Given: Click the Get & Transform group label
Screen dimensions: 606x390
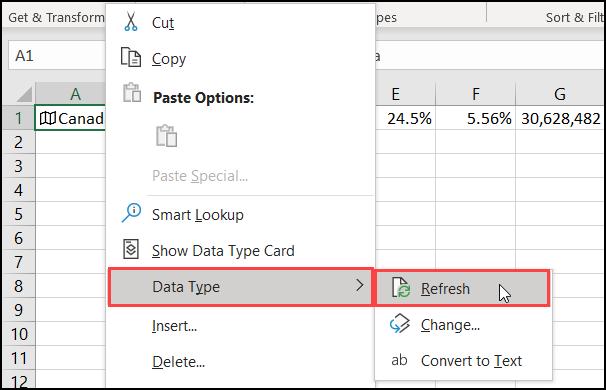Looking at the screenshot, I should pos(56,17).
